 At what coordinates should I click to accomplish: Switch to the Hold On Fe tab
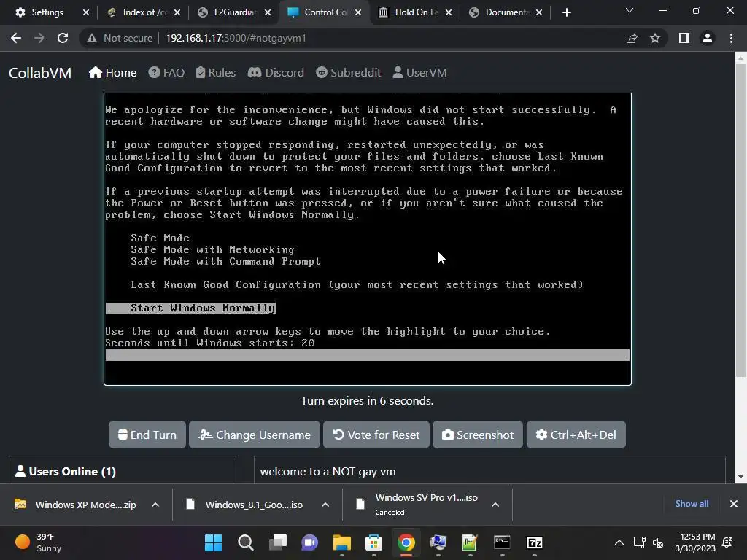(416, 12)
